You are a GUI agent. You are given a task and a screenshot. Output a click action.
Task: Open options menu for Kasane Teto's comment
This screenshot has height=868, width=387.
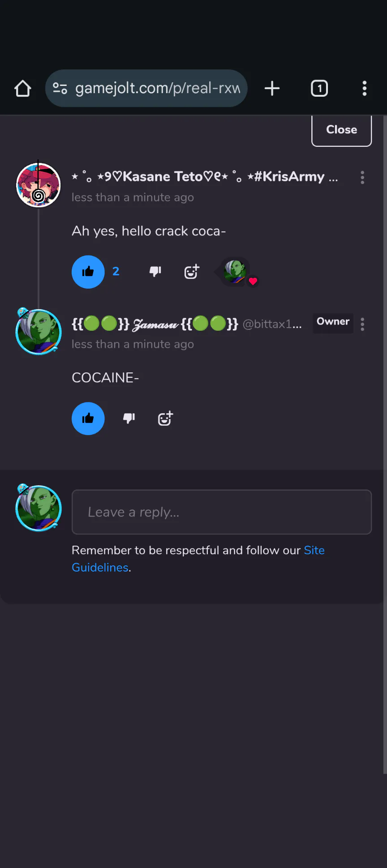(362, 178)
